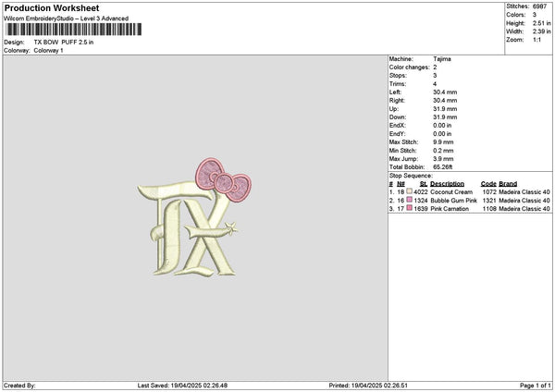The image size is (555, 392).
Task: Click the barcode under the worksheet title
Action: (x=74, y=30)
